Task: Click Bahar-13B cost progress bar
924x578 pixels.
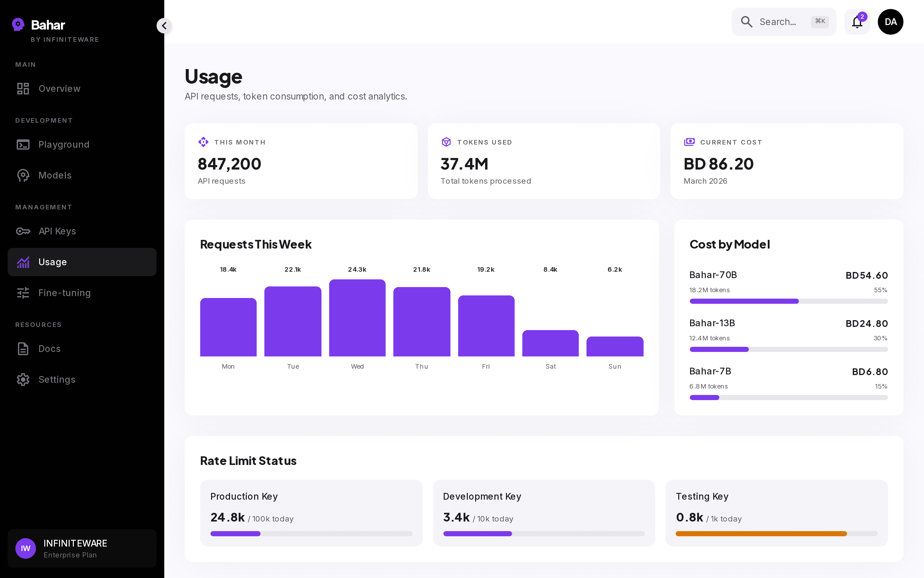Action: (x=789, y=349)
